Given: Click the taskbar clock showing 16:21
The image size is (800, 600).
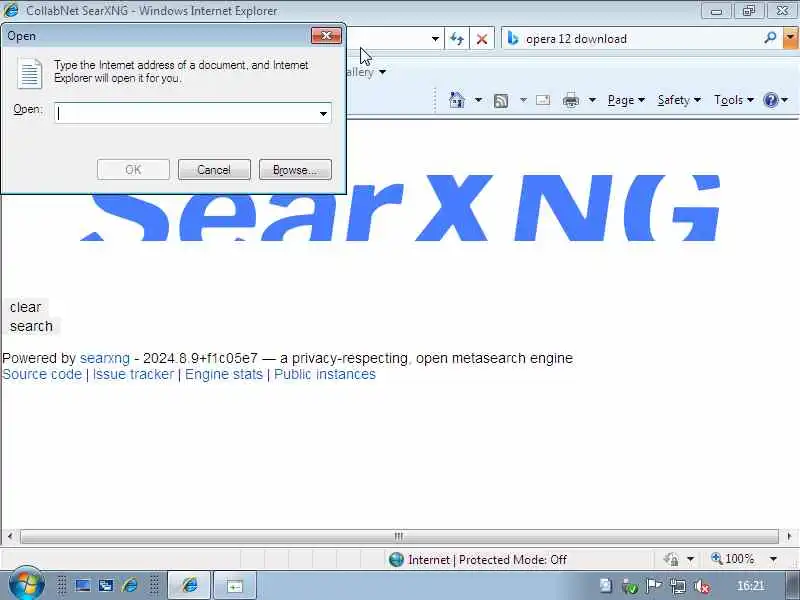Looking at the screenshot, I should [x=751, y=586].
